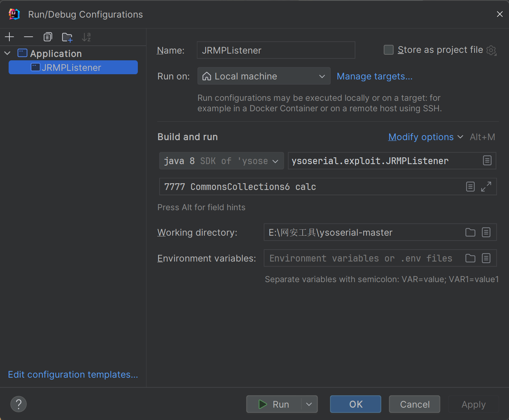Click the Cancel button

[x=415, y=404]
